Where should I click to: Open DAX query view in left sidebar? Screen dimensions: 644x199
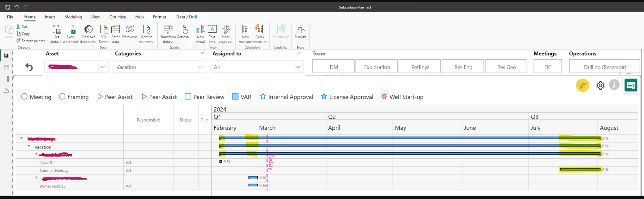pos(6,91)
